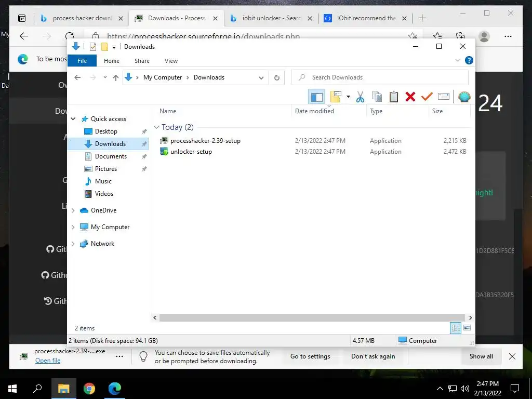
Task: Select Documents in navigation pane
Action: coord(111,156)
